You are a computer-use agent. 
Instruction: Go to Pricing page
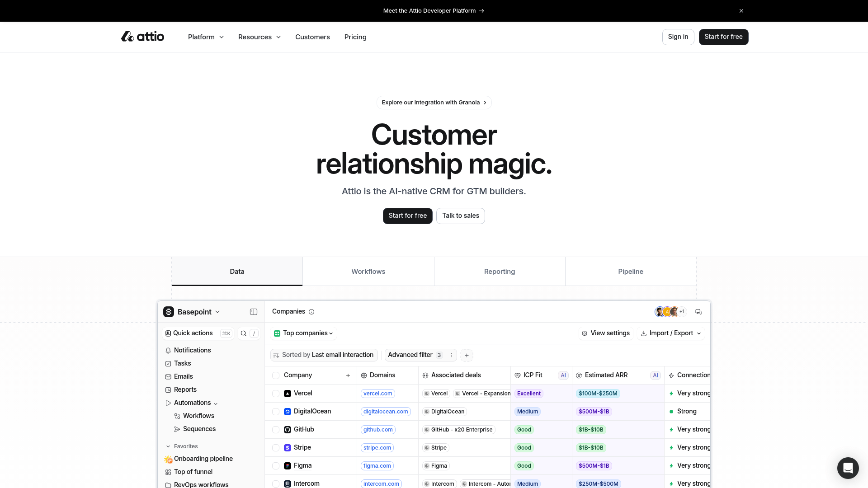click(355, 37)
